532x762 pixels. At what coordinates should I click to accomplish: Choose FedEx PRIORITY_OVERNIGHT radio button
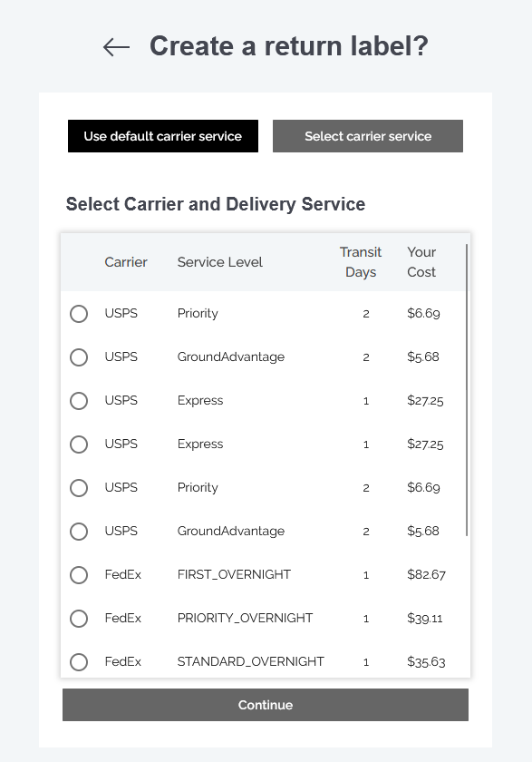pyautogui.click(x=79, y=619)
